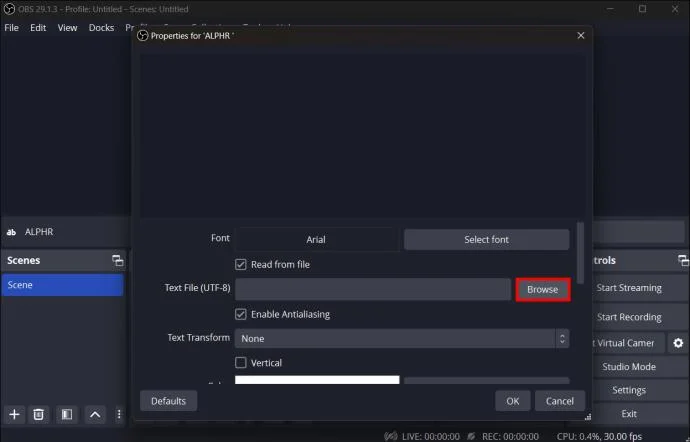Click the Defaults button
Screen dimensions: 690x442
click(169, 401)
